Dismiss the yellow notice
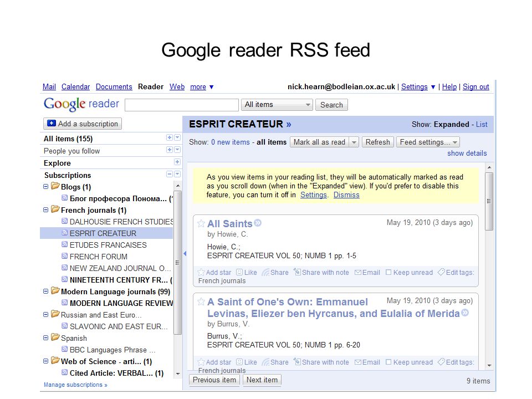532x399 pixels. (346, 195)
